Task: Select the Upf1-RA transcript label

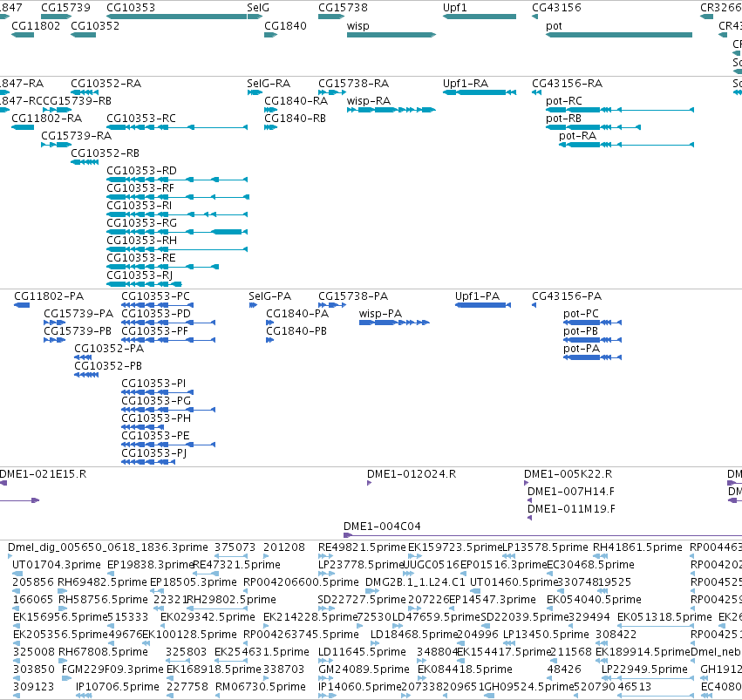Action: point(466,83)
